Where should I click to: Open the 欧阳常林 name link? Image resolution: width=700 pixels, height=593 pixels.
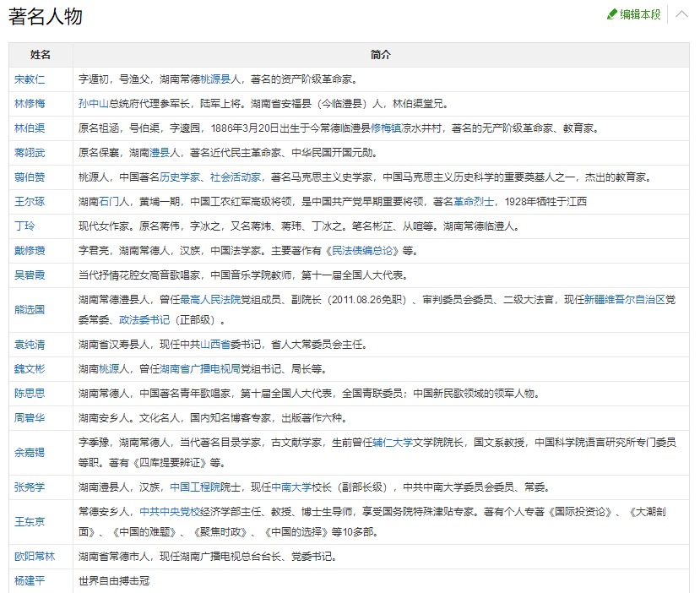35,557
